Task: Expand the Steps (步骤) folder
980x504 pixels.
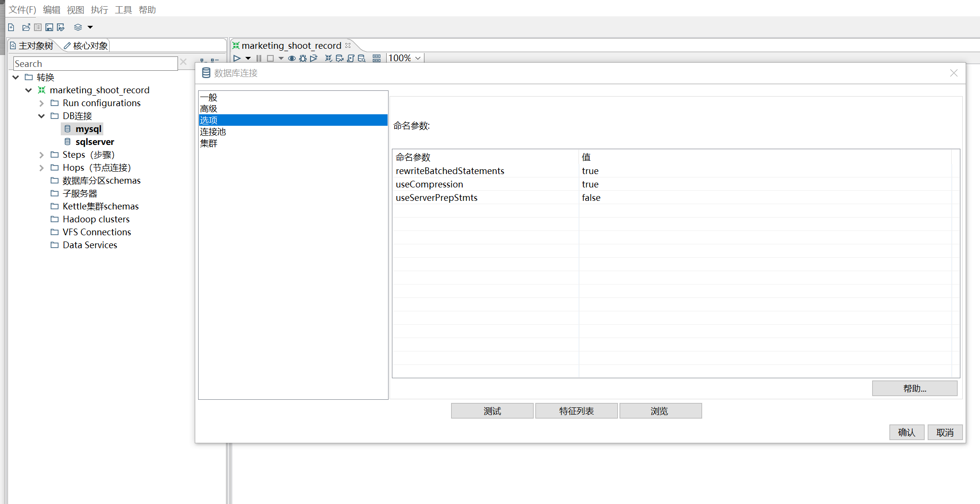Action: [x=42, y=155]
